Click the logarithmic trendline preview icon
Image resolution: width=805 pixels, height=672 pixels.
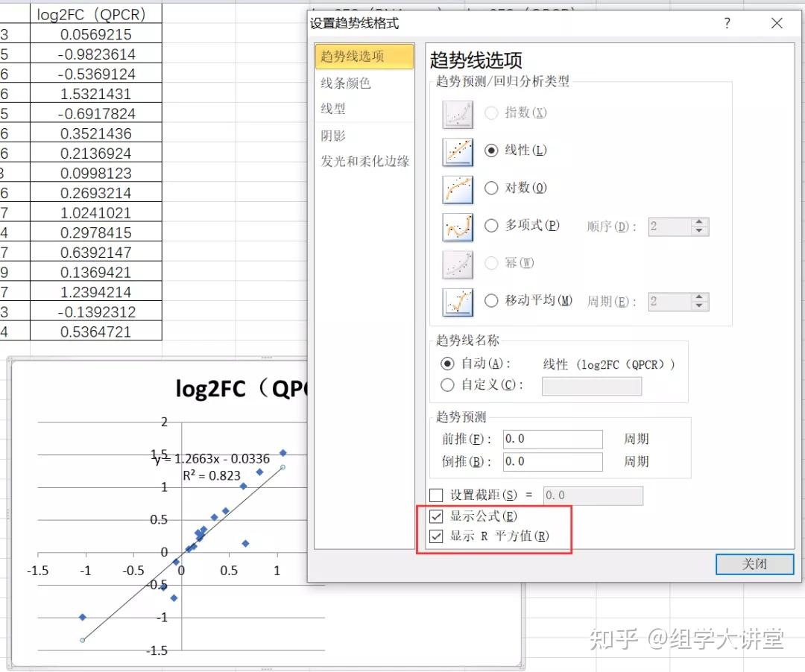pyautogui.click(x=457, y=188)
